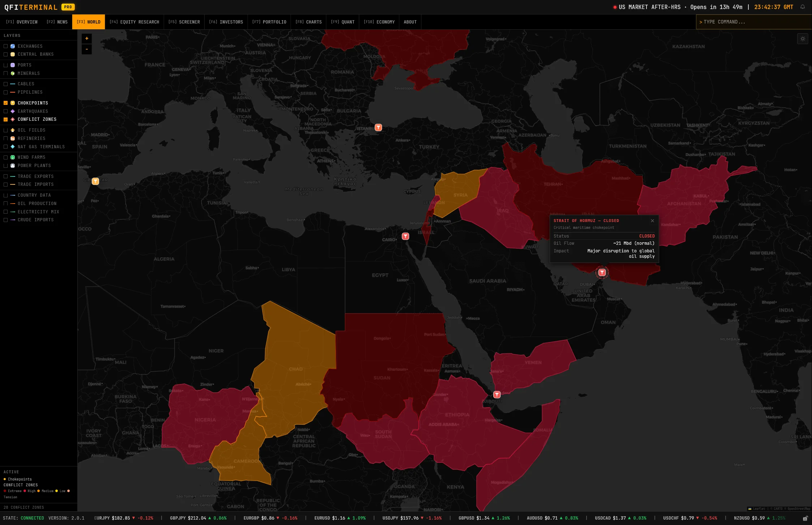Image resolution: width=812 pixels, height=525 pixels.
Task: Toggle the theme with the sun icon
Action: coord(803,39)
